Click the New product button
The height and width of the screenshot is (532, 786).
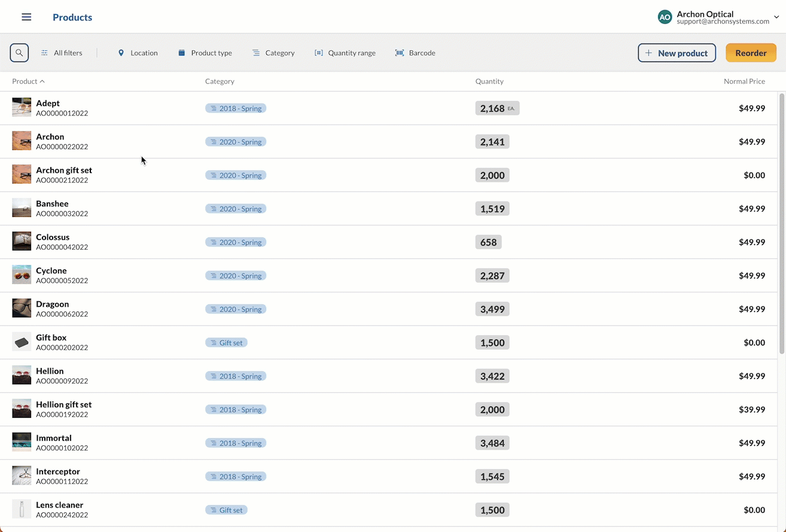[677, 53]
